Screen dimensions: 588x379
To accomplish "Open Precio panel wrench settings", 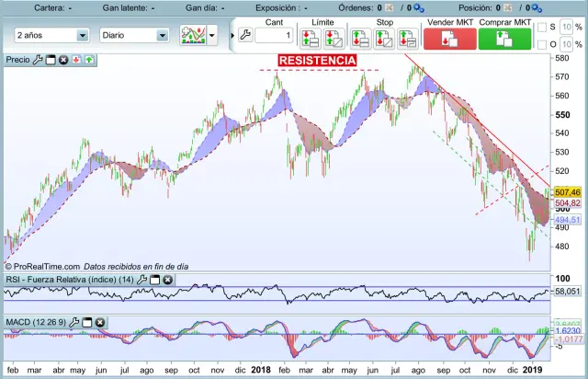I will pos(38,60).
